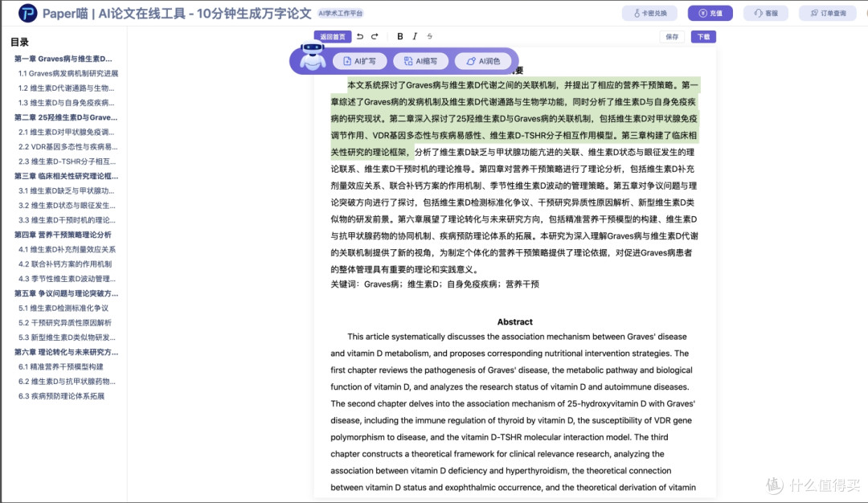Open section 4.2 联合补钙方案的作用机制
The height and width of the screenshot is (503, 868).
[x=65, y=264]
